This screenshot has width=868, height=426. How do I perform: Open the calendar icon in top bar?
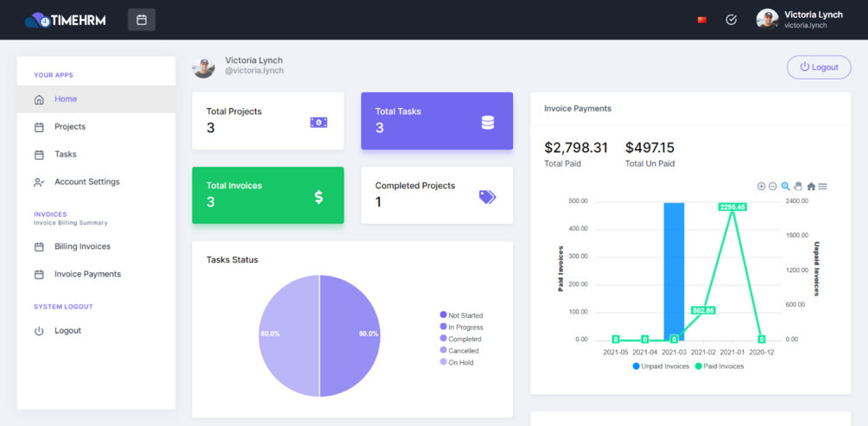point(142,20)
